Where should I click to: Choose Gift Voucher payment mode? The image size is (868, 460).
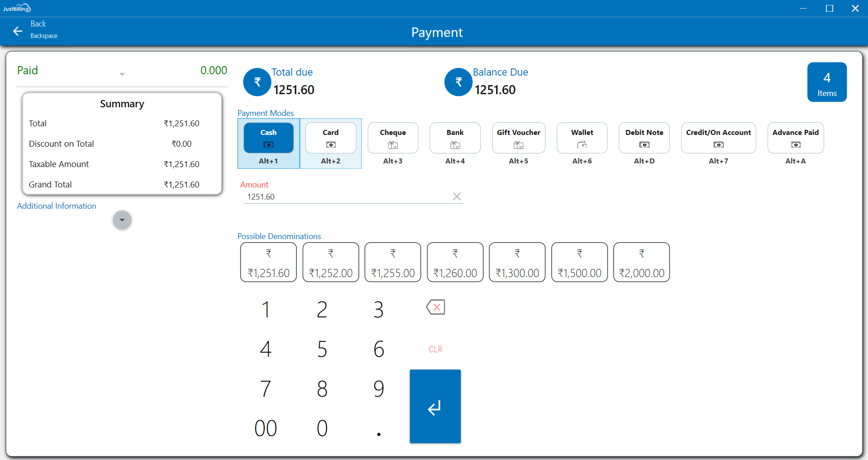518,138
